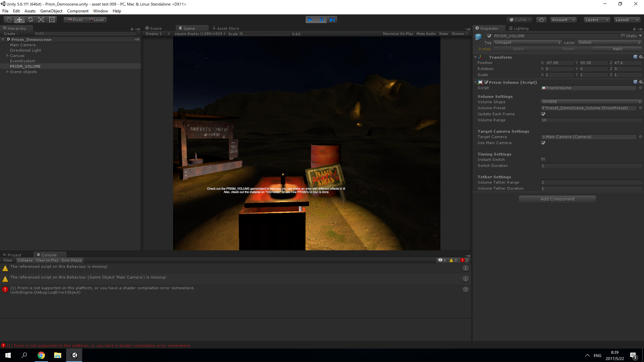Step one frame forward
The height and width of the screenshot is (362, 644).
click(x=332, y=19)
